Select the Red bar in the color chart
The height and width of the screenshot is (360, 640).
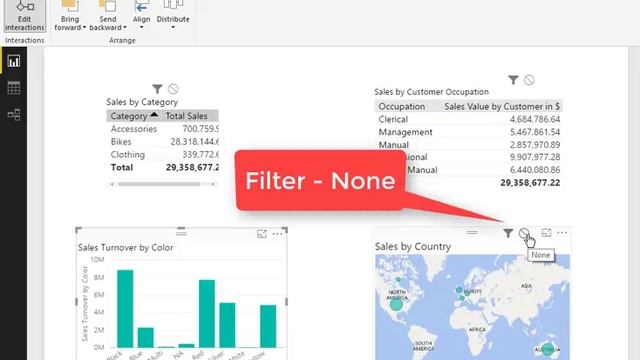[x=207, y=313]
